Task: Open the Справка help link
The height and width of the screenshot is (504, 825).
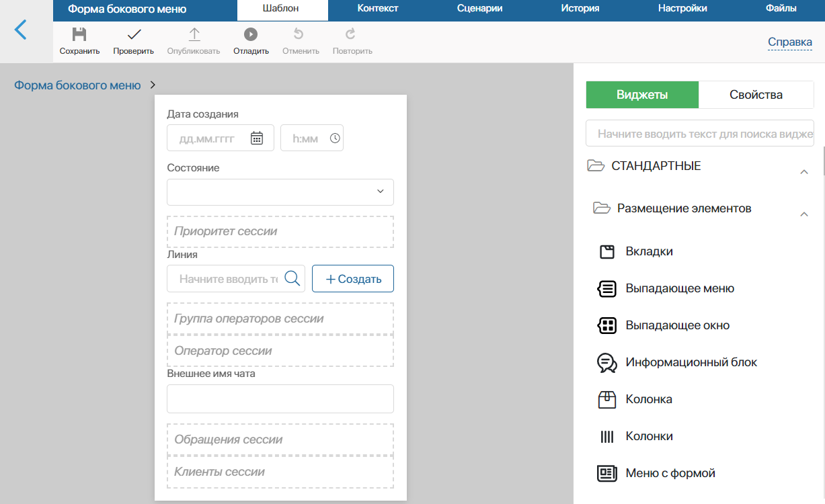Action: 790,42
